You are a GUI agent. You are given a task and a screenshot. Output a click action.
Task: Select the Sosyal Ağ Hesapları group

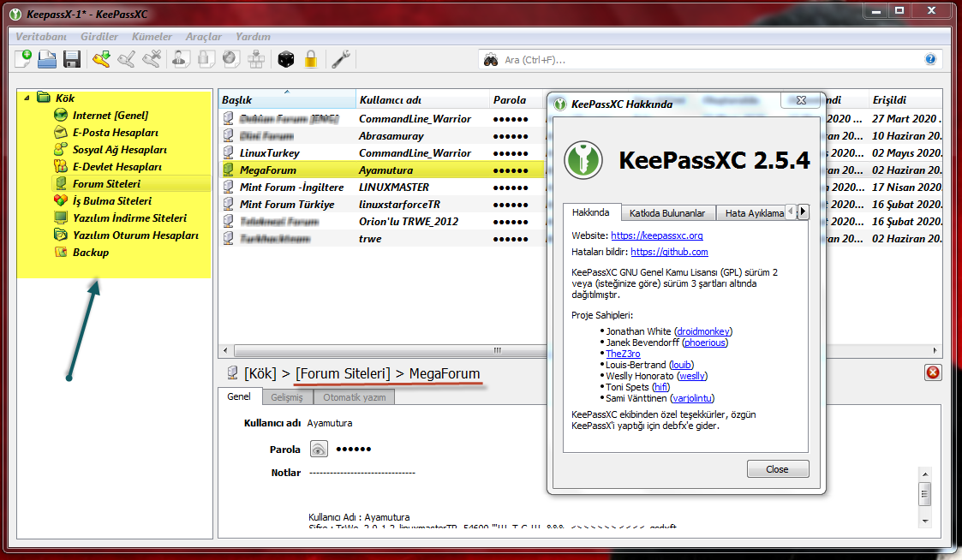120,150
